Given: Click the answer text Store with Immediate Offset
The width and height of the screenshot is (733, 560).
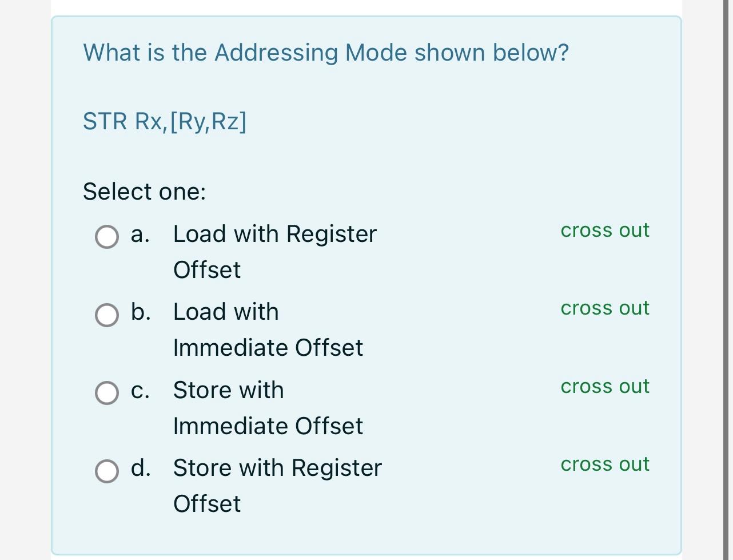Looking at the screenshot, I should (x=268, y=408).
